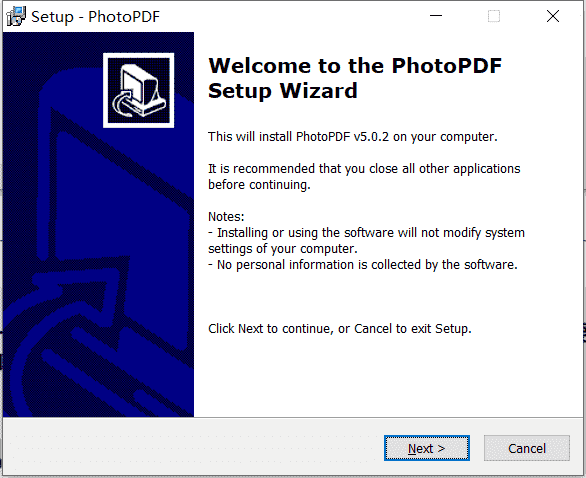Viewport: 586px width, 478px height.
Task: Click the 'No personal information' note
Action: (x=363, y=265)
